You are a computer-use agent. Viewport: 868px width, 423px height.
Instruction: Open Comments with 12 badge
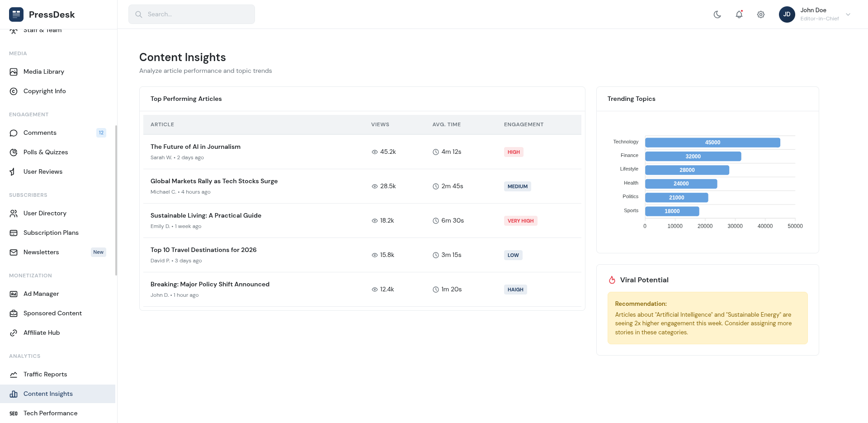[x=40, y=133]
